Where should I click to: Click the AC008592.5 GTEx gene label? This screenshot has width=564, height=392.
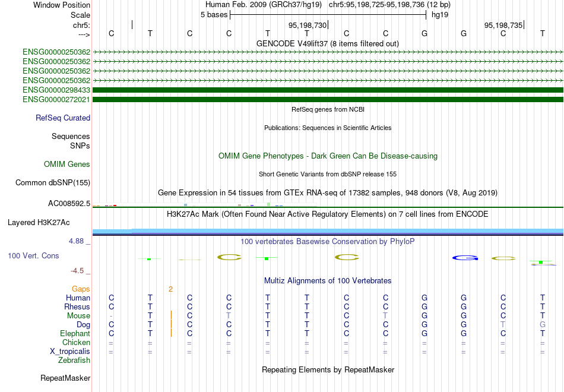coord(69,203)
